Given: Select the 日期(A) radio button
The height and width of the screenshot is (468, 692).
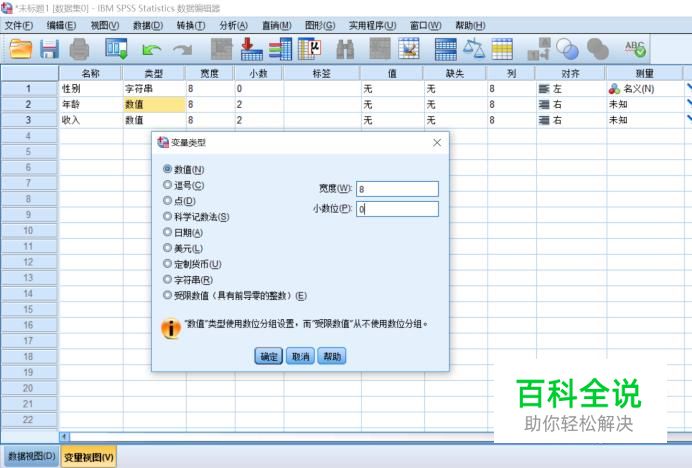Looking at the screenshot, I should coord(167,232).
